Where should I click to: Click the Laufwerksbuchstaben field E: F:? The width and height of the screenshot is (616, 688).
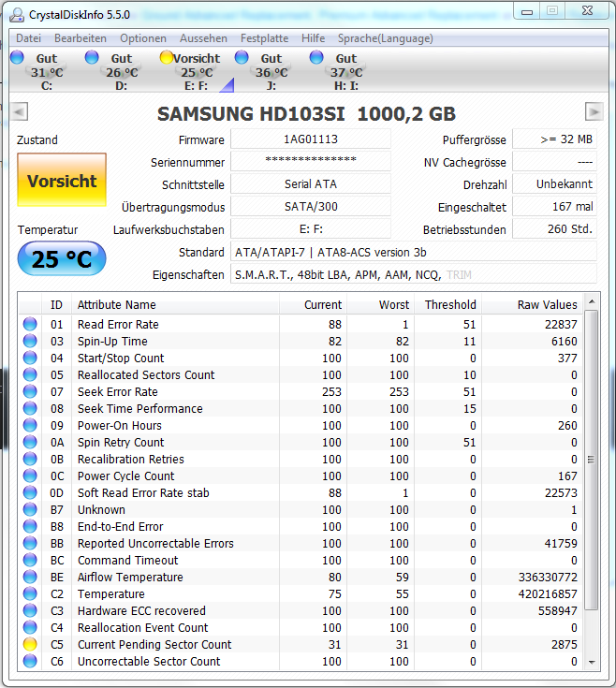click(x=311, y=229)
